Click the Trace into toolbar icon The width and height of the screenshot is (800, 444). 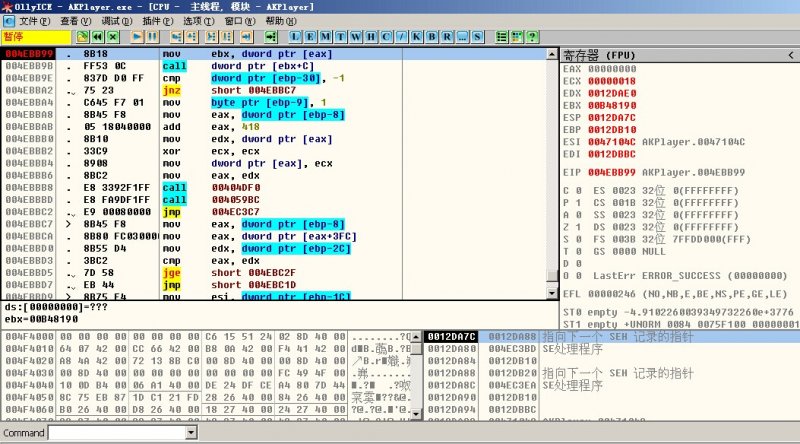tap(211, 37)
